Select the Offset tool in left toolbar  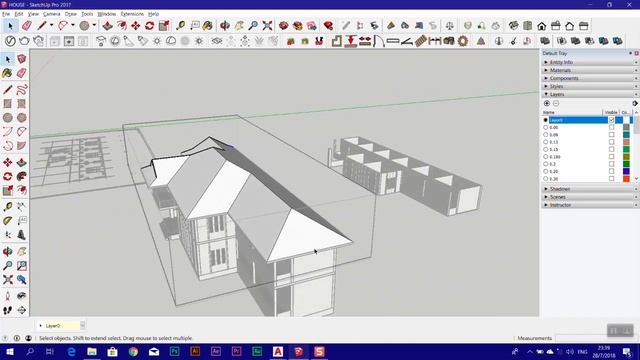point(22,190)
